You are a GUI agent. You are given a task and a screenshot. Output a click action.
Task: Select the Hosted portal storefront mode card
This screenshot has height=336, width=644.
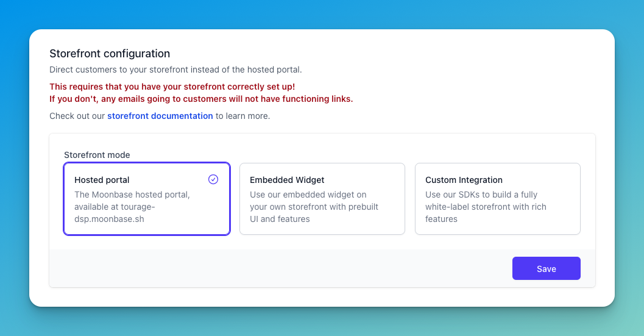click(x=147, y=199)
